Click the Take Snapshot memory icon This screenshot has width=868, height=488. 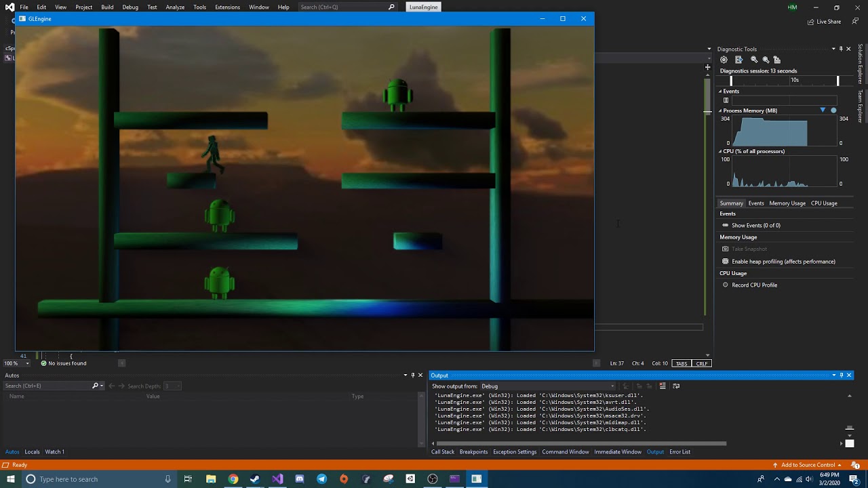(726, 249)
